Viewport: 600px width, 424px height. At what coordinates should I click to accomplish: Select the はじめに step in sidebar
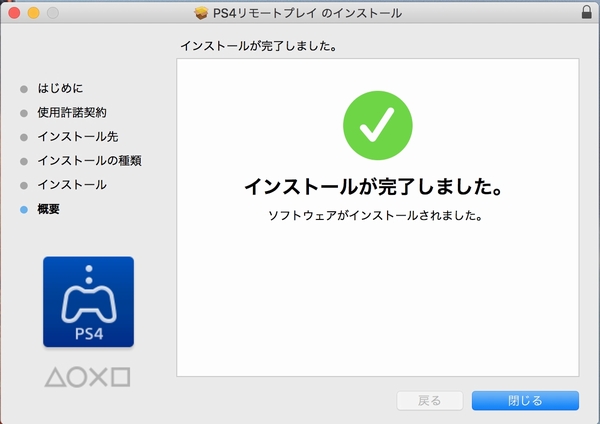(60, 88)
